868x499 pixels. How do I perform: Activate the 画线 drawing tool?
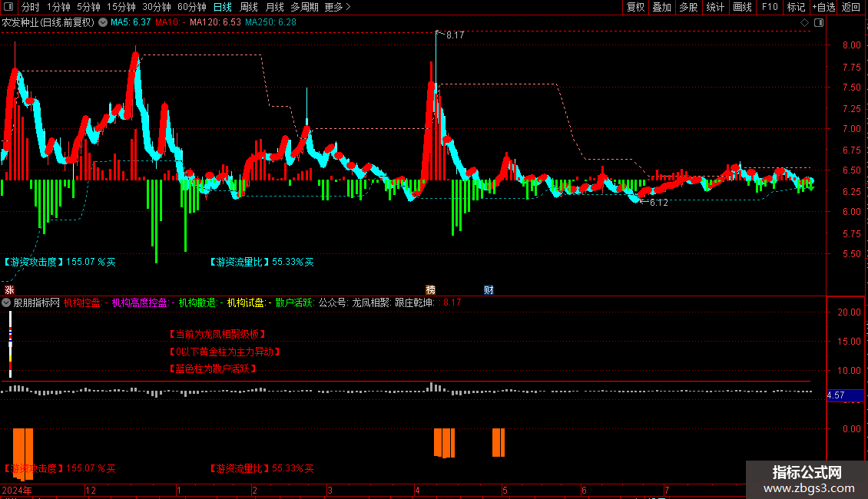coord(742,7)
